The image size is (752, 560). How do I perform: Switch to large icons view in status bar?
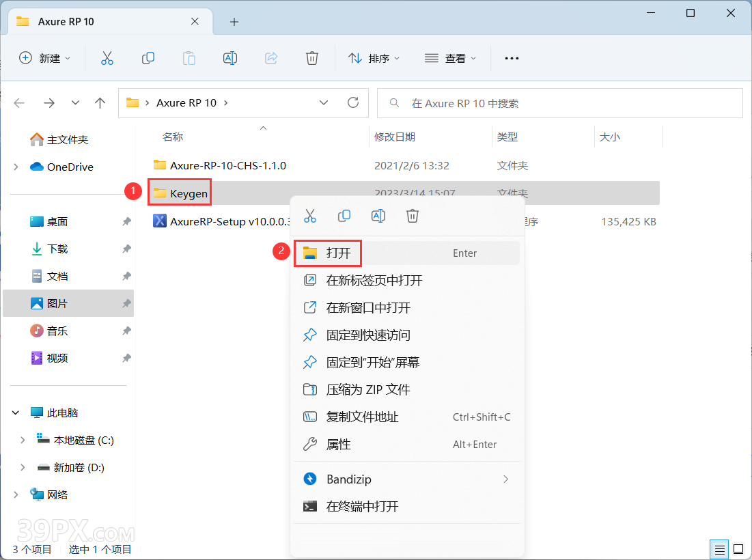point(738,550)
